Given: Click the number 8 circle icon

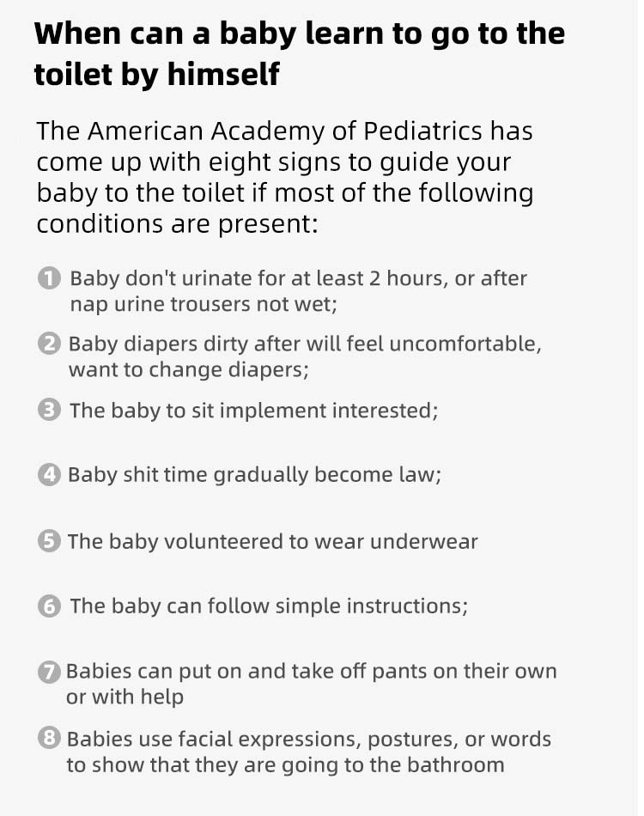Looking at the screenshot, I should [49, 739].
